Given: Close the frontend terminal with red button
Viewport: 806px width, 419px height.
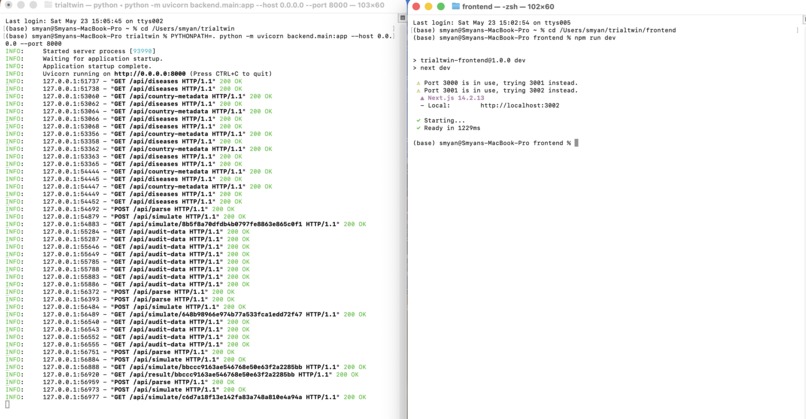Looking at the screenshot, I should coord(416,7).
